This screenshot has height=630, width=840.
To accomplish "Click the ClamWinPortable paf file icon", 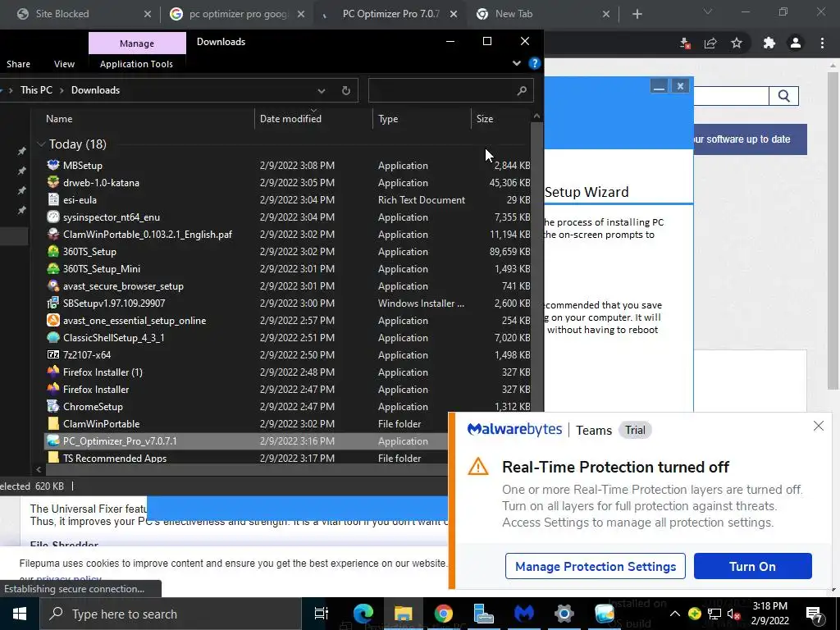I will [53, 234].
